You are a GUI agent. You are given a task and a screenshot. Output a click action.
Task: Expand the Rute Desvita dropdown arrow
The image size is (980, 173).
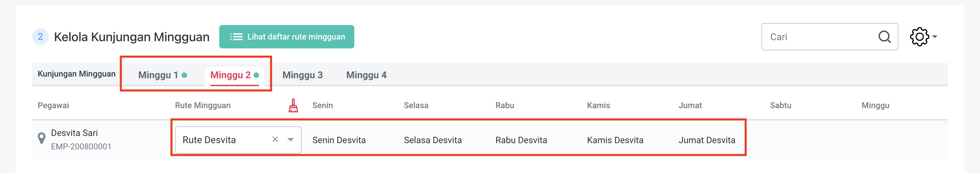pyautogui.click(x=291, y=140)
